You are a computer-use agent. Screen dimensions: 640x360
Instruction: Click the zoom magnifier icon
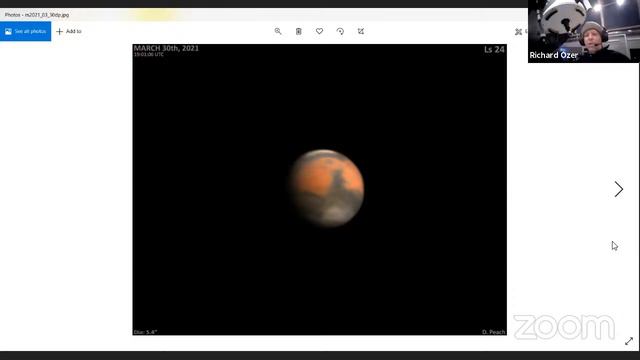coord(278,31)
